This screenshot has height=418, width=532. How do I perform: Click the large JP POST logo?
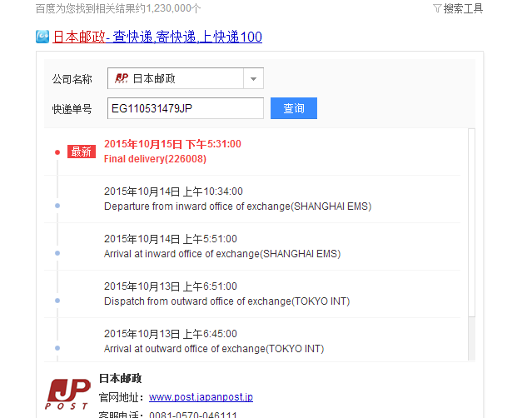tap(68, 394)
